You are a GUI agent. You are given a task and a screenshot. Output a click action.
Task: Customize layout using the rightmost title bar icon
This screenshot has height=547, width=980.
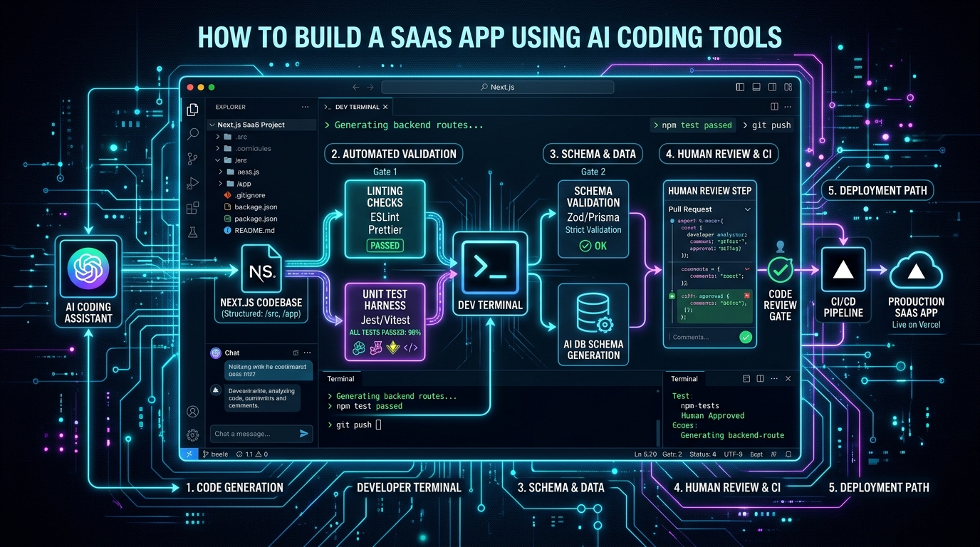coord(788,87)
